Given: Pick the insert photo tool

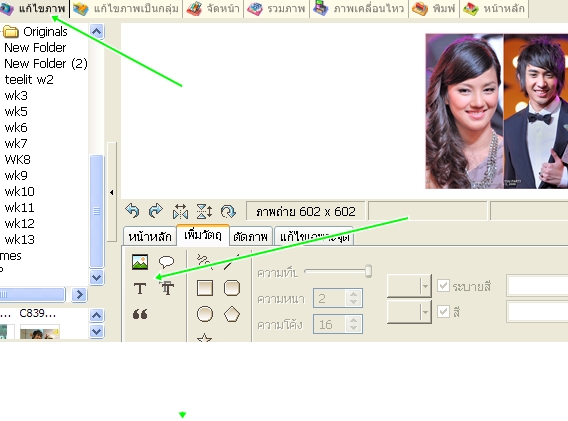Looking at the screenshot, I should tap(140, 262).
